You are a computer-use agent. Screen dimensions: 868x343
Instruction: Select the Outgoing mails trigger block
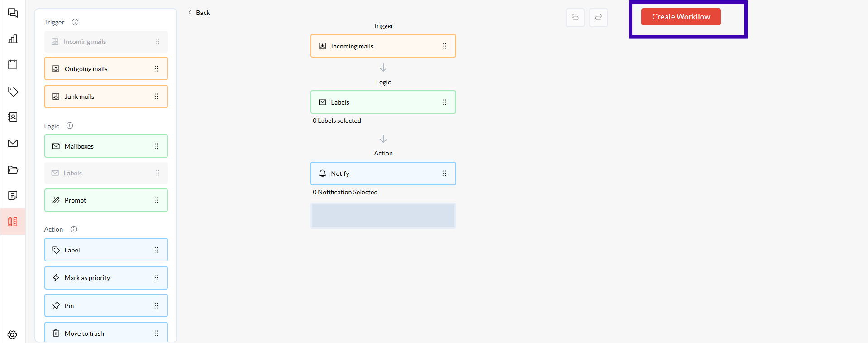click(x=106, y=69)
